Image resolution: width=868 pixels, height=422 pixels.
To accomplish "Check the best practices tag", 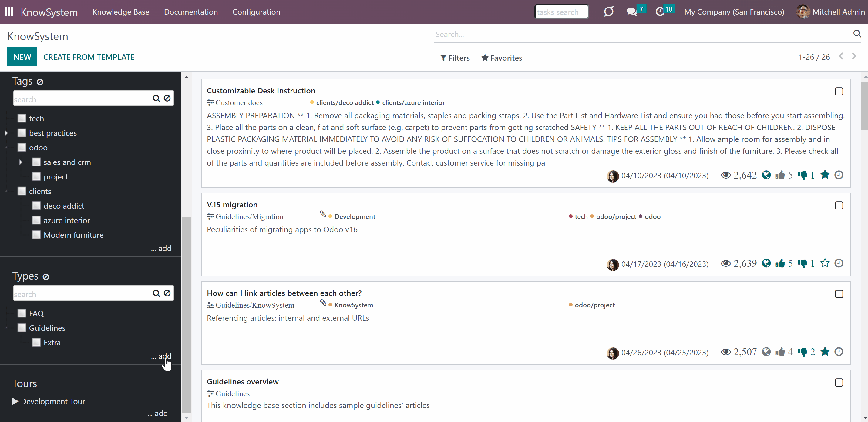I will pos(22,133).
